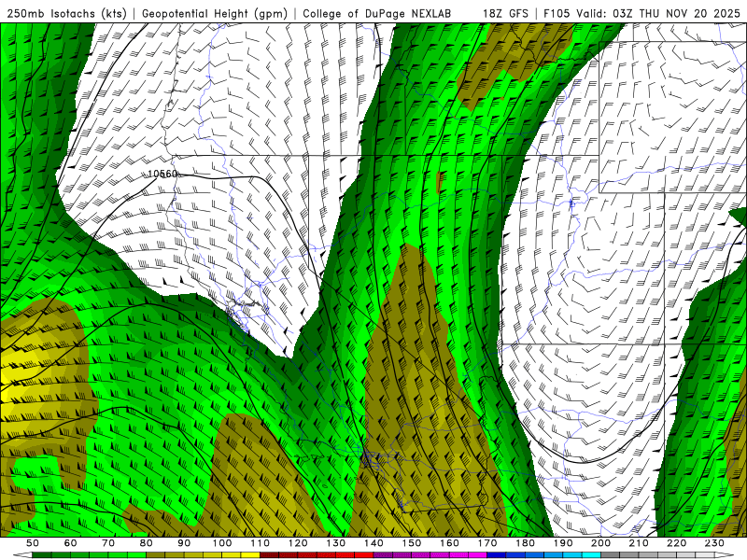Screen dimensions: 747x560
Task: Click the '250mb Isotachs (kts)' title text
Action: [66, 13]
